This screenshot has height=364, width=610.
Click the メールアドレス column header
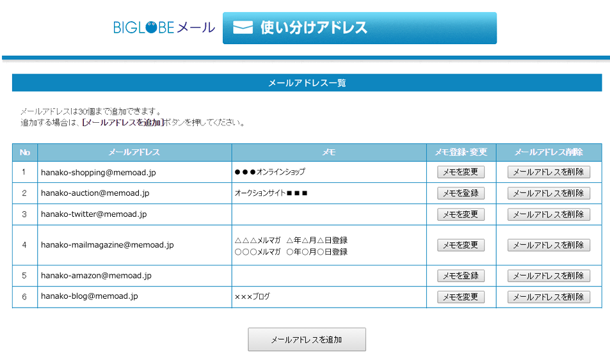click(x=134, y=152)
